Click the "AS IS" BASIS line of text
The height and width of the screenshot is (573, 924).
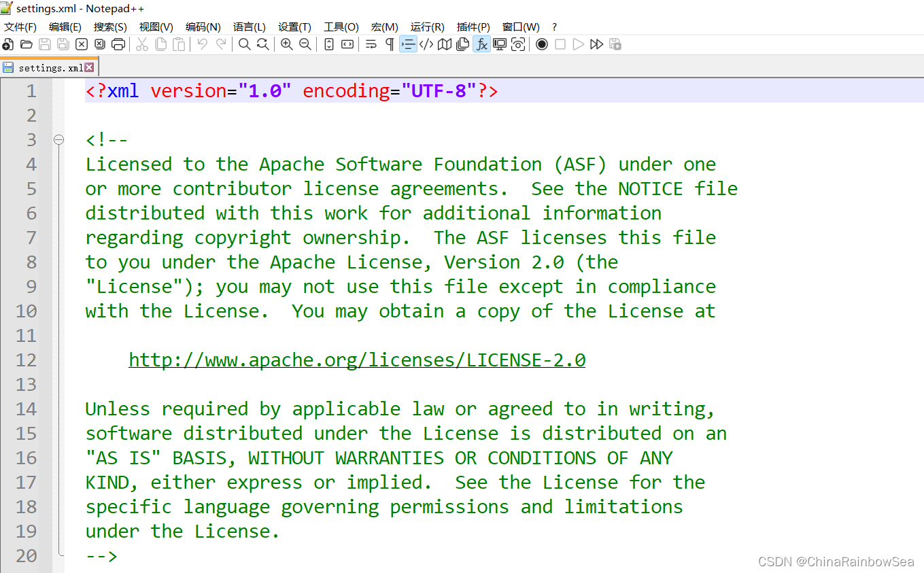coord(379,458)
